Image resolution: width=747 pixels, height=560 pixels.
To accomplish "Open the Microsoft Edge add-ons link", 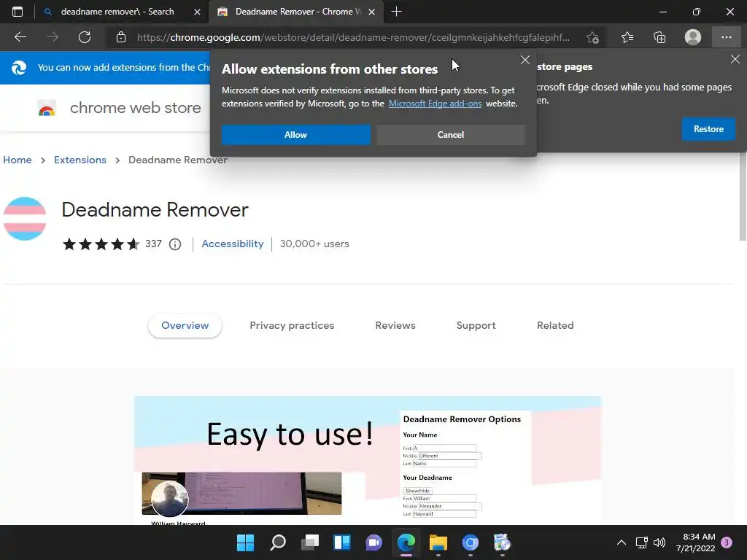I will pyautogui.click(x=435, y=104).
